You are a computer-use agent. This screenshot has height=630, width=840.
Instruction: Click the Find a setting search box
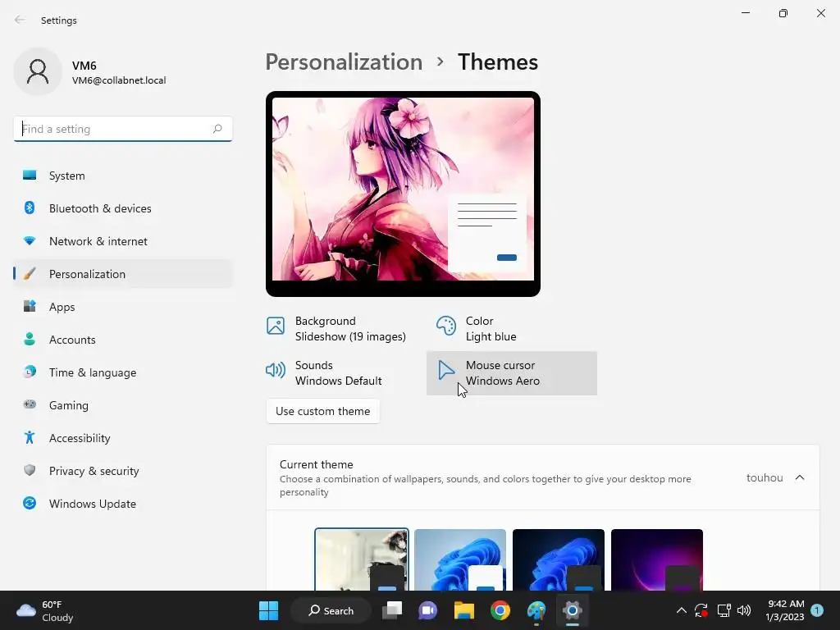pos(123,129)
